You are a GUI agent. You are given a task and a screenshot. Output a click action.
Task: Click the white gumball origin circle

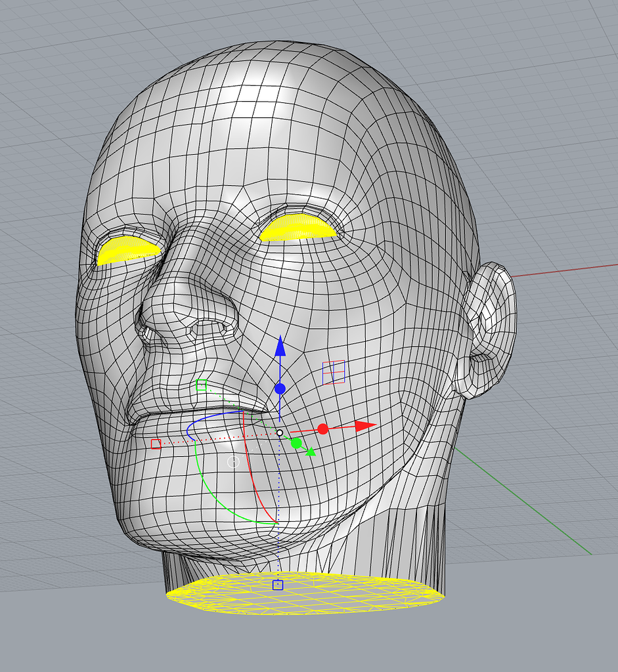[x=280, y=433]
